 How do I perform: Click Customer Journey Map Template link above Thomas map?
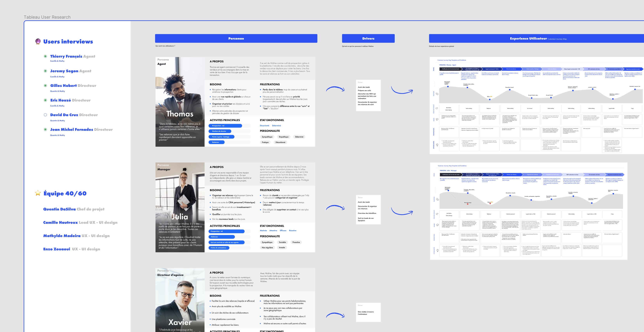(x=452, y=60)
